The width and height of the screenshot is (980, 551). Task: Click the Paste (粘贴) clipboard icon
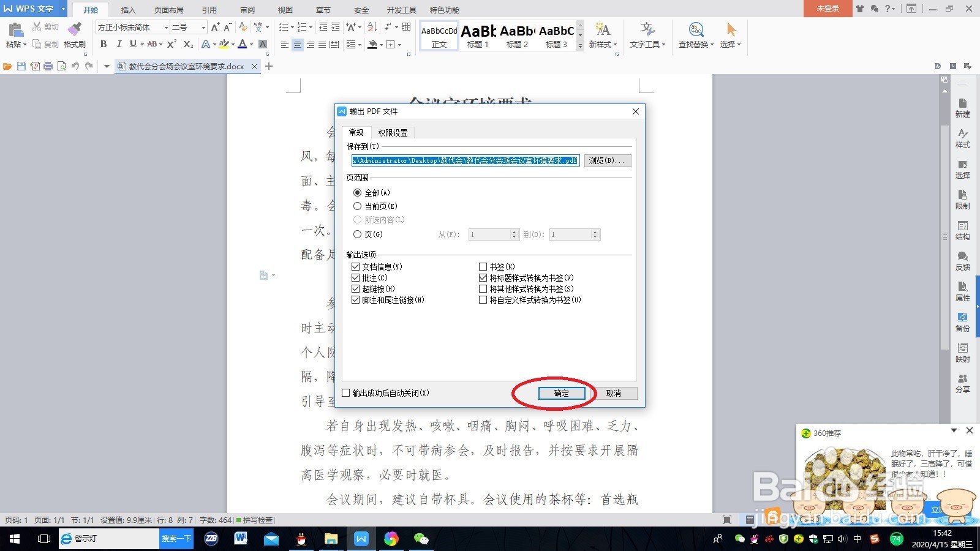tap(16, 29)
